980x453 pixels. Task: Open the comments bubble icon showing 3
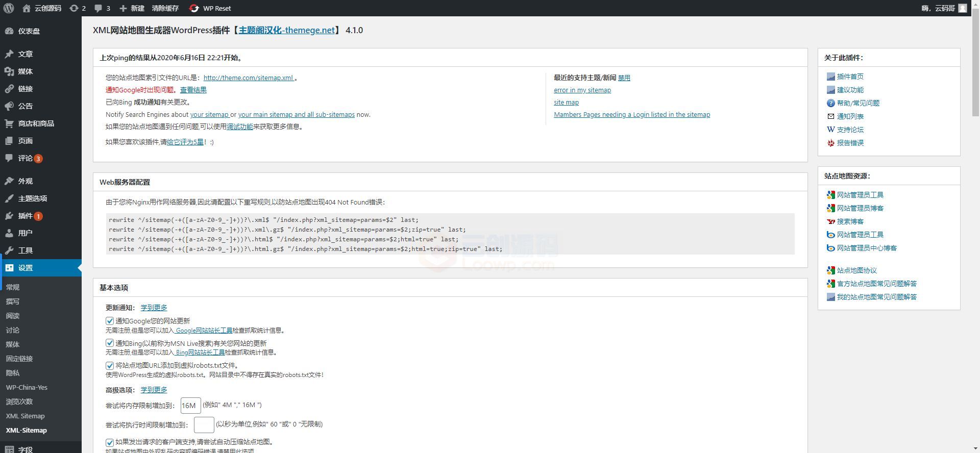click(x=98, y=8)
